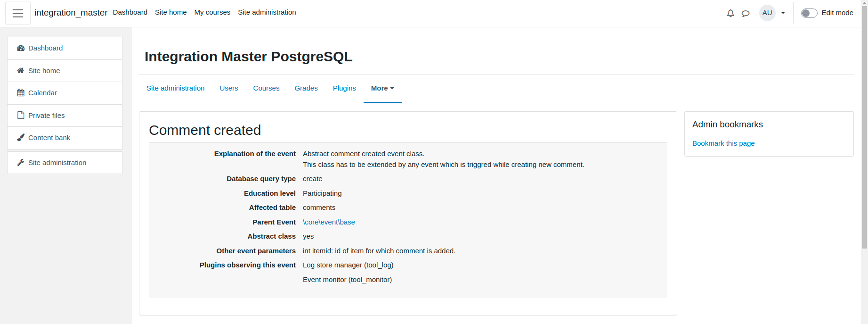This screenshot has width=868, height=324.
Task: Click the 'Plugins observing this event' label
Action: click(x=248, y=265)
